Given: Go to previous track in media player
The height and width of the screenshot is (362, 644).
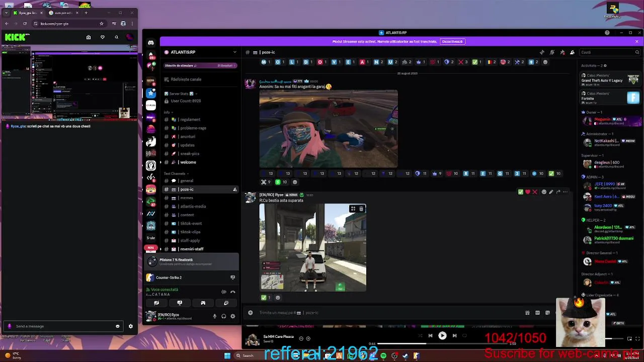Looking at the screenshot, I should pyautogui.click(x=430, y=336).
